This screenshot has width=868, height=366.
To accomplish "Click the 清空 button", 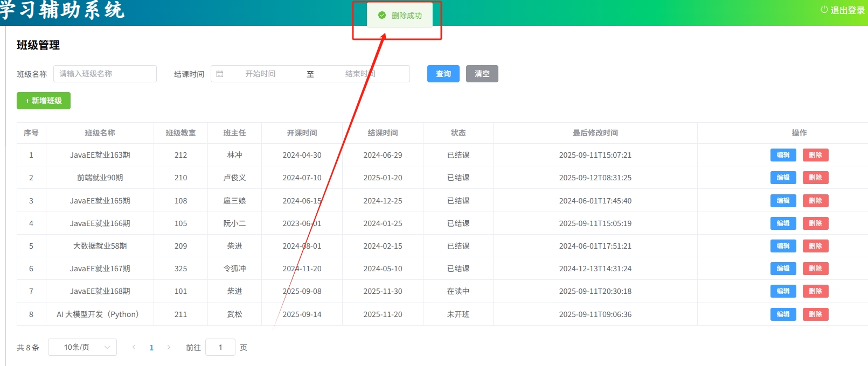I will coord(482,74).
